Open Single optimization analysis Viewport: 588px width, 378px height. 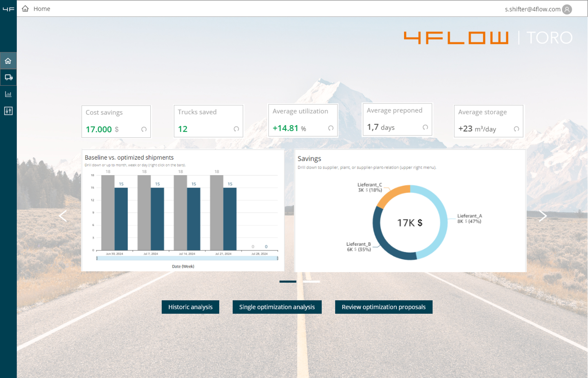[x=277, y=307]
